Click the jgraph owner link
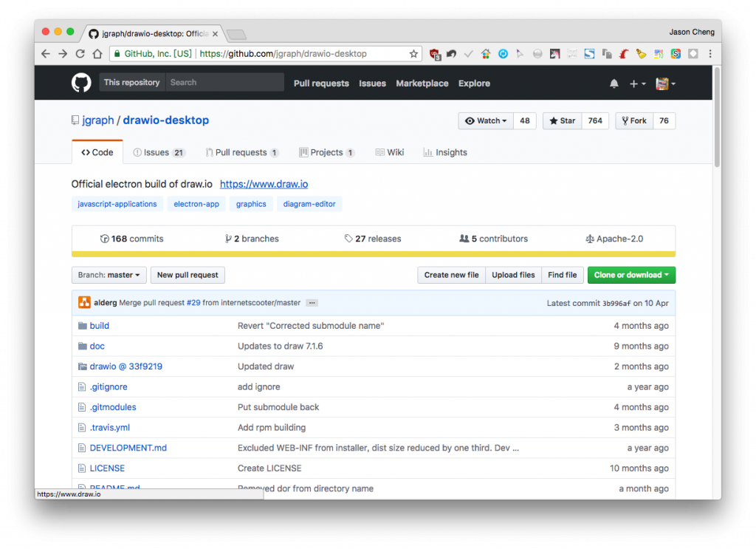Viewport: 756px width, 549px height. coord(98,120)
